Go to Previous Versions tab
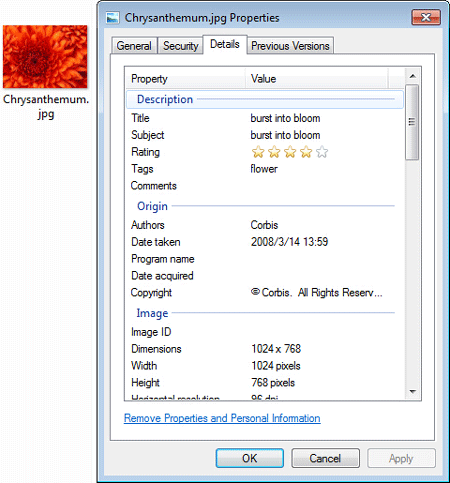This screenshot has width=450, height=483. coord(290,46)
